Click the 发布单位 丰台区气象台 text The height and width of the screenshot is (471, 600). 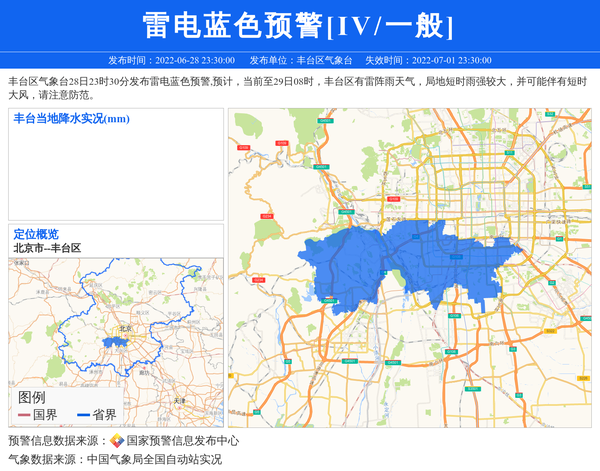point(300,60)
